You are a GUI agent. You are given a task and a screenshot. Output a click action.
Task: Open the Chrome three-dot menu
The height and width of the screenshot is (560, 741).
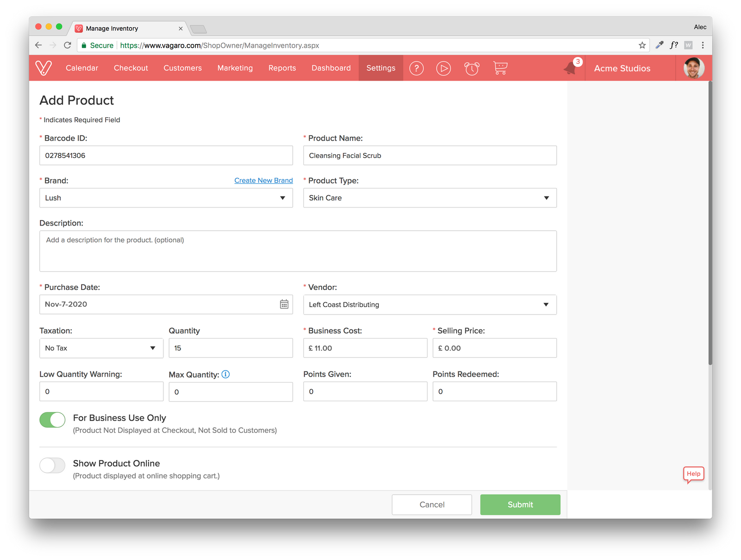click(703, 45)
